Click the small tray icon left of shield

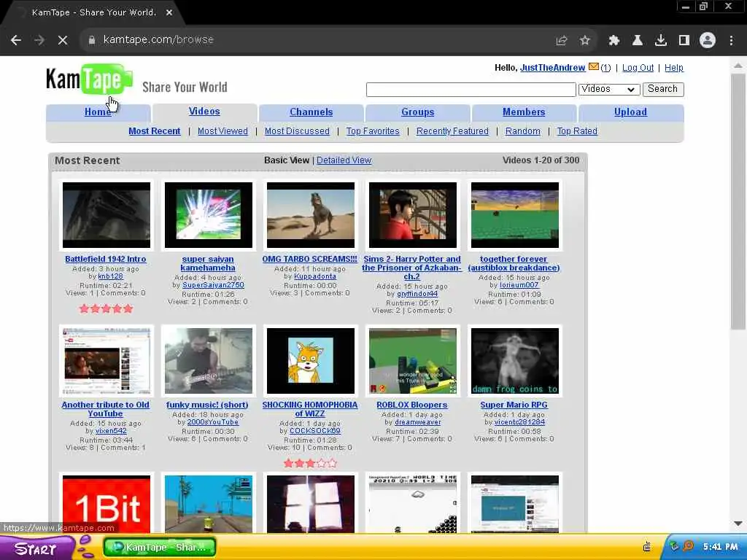coord(647,547)
